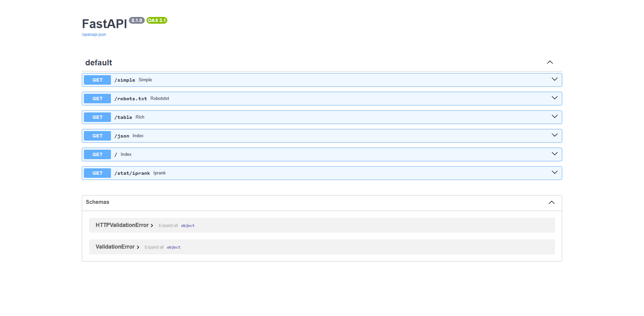Open the /openapi.json specification link

pyautogui.click(x=93, y=34)
